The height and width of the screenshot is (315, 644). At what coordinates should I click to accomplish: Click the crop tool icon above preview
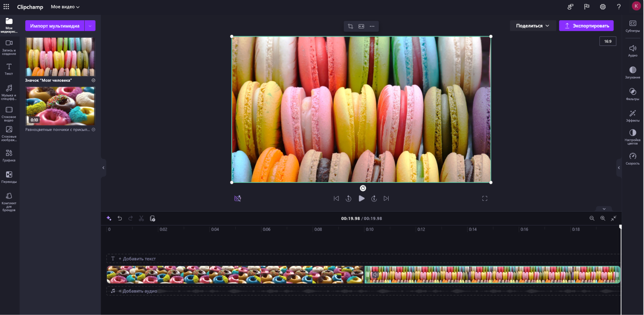(350, 26)
